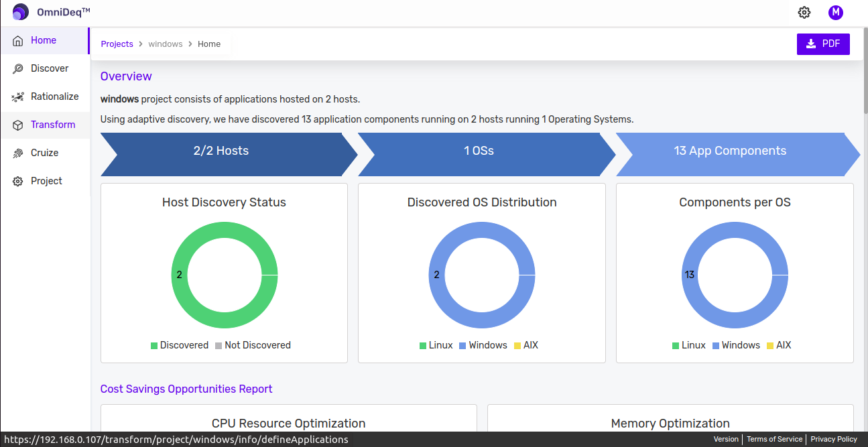This screenshot has width=868, height=447.
Task: Toggle the Not Discovered legend item
Action: click(253, 345)
